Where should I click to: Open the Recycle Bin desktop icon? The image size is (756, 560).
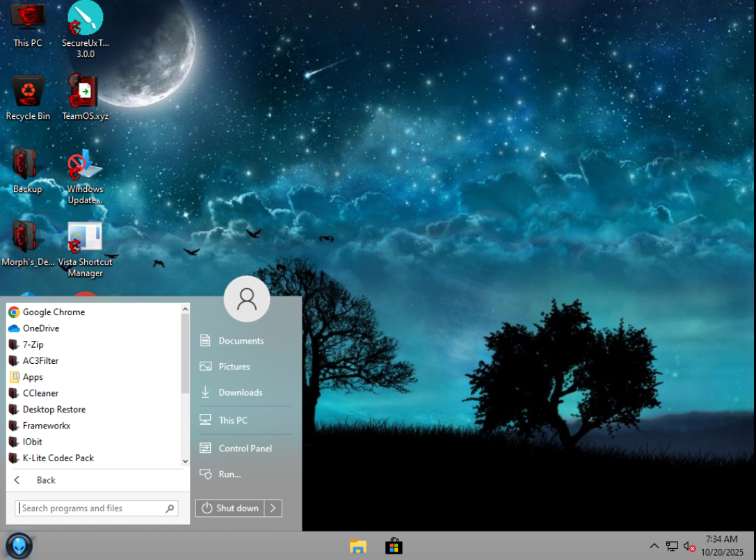pos(28,93)
